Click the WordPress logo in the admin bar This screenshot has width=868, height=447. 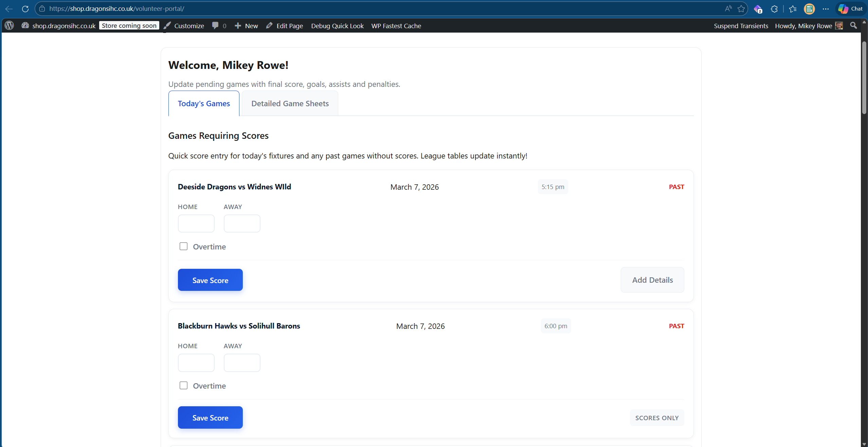coord(9,25)
